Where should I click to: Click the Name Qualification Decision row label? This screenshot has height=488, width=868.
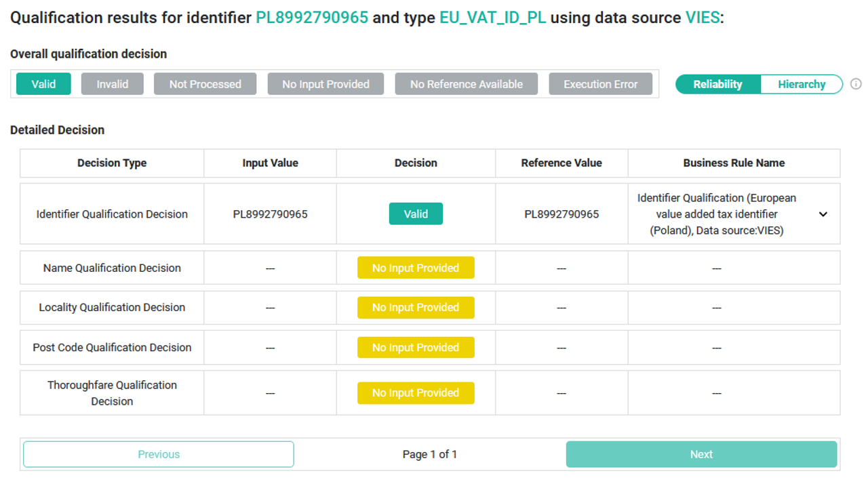112,268
